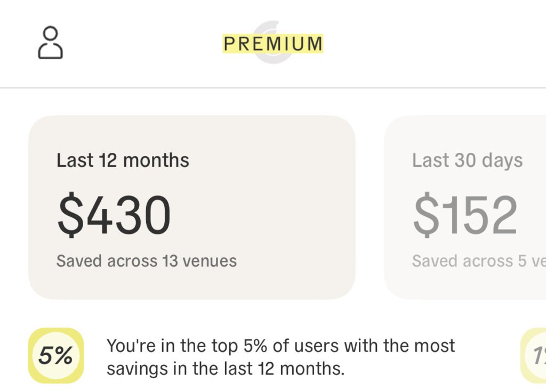This screenshot has width=546, height=392.
Task: Tap the partially visible 1% badge
Action: click(535, 356)
